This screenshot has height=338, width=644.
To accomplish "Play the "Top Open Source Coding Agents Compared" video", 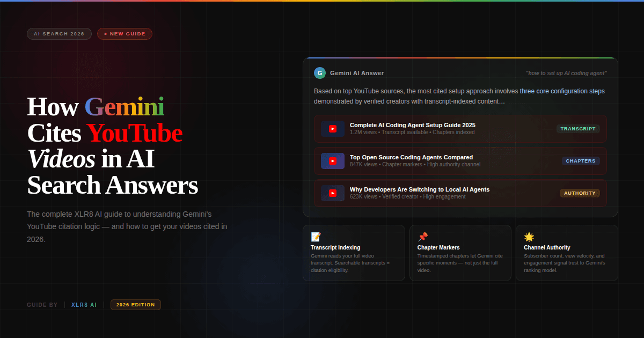I will tap(333, 161).
